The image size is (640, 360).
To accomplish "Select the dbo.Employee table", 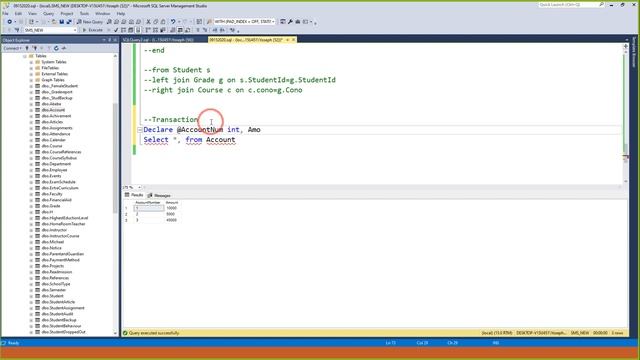I will [x=54, y=170].
